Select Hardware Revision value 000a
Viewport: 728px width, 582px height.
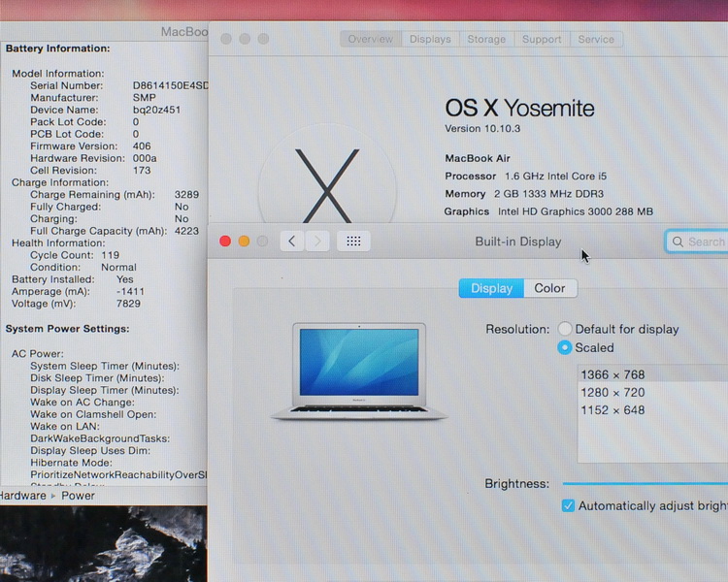tap(145, 158)
